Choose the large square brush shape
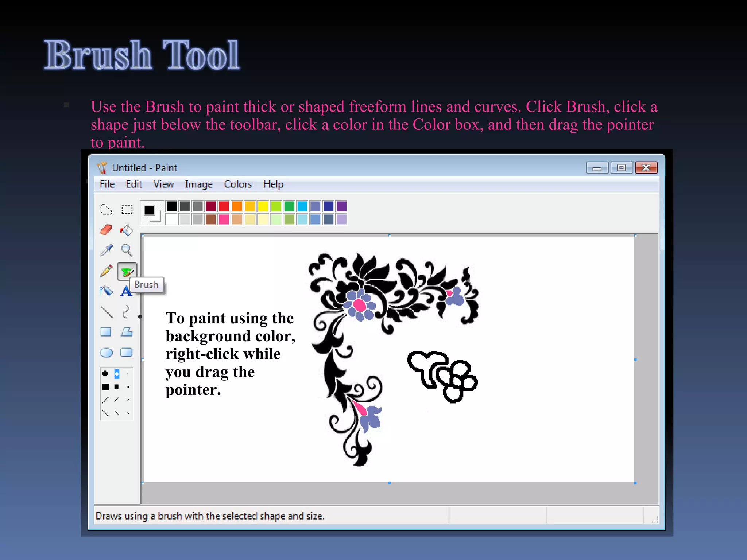This screenshot has width=747, height=560. 105,387
